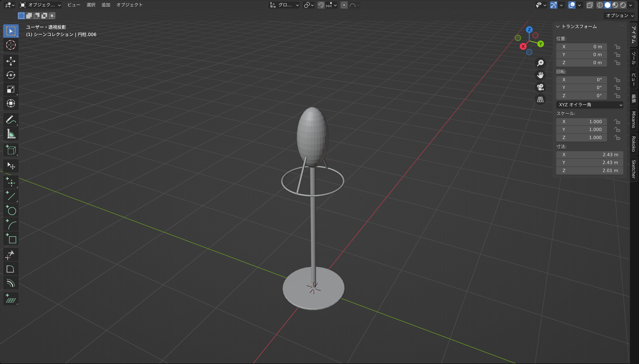Open snapping options dropdown
The width and height of the screenshot is (639, 364).
(332, 5)
